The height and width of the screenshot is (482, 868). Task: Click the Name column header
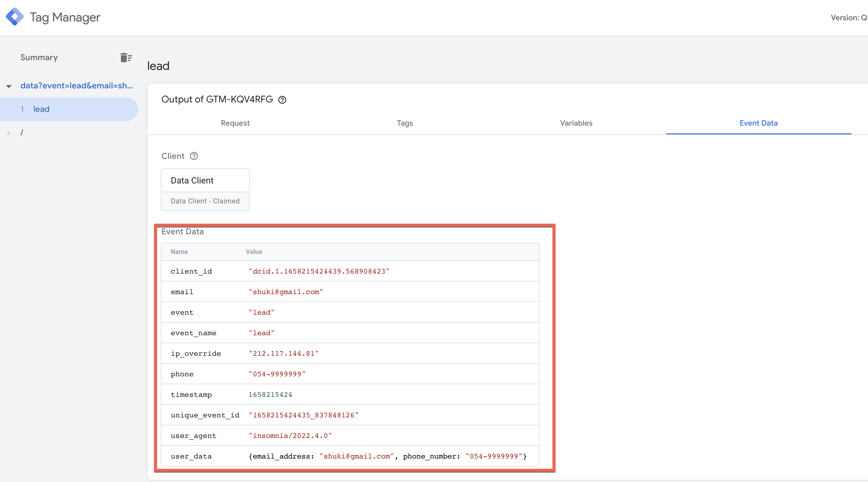179,252
